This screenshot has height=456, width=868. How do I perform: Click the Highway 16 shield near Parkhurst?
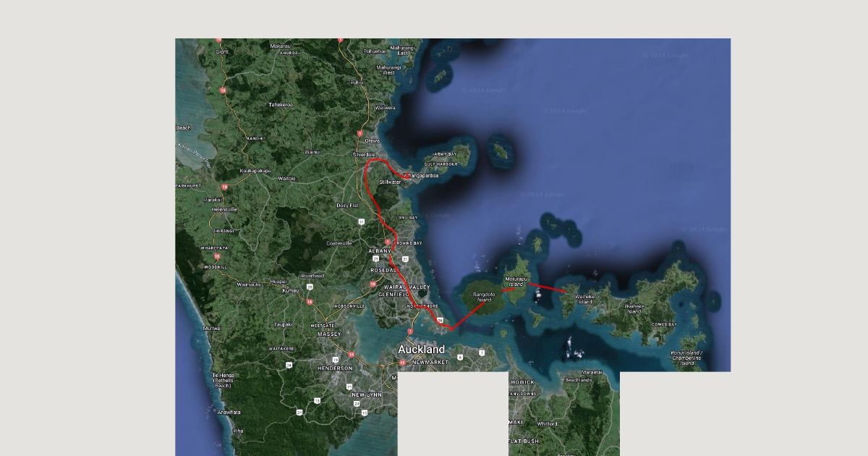(x=225, y=187)
